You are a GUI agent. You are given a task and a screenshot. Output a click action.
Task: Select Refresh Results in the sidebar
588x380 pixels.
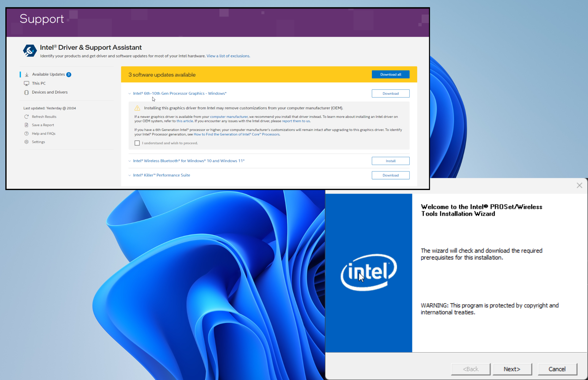(44, 117)
